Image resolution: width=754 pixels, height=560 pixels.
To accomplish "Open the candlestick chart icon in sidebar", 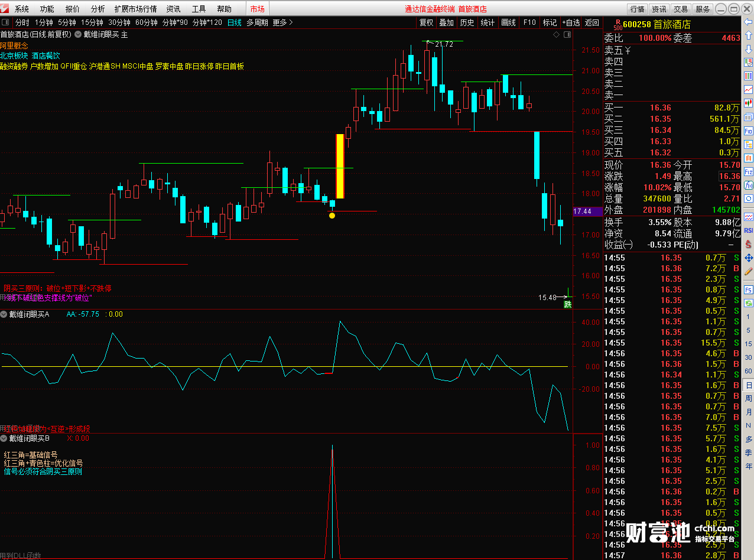I will point(748,103).
